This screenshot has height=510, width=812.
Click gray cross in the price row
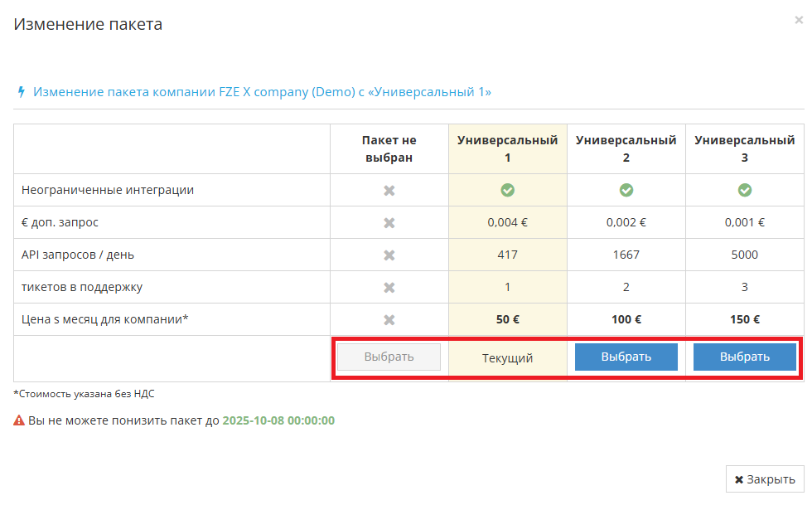pos(389,319)
